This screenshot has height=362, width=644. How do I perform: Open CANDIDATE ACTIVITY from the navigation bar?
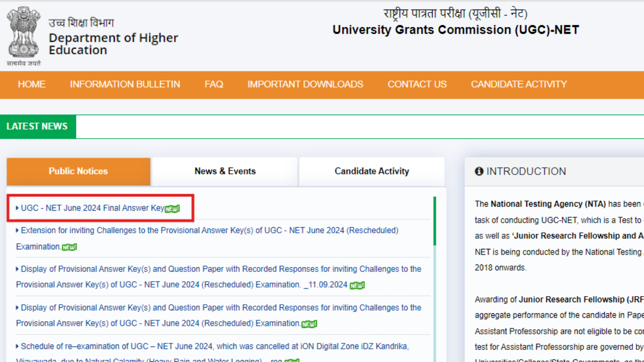tap(519, 84)
